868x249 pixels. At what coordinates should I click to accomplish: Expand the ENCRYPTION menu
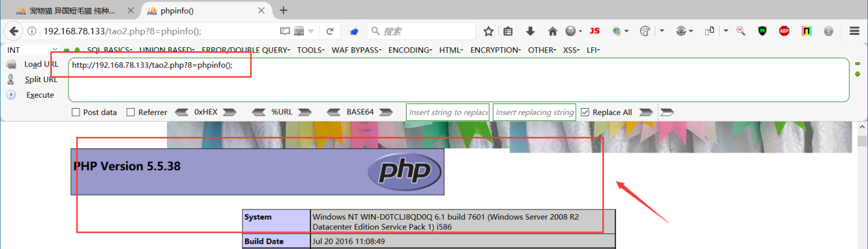click(496, 50)
